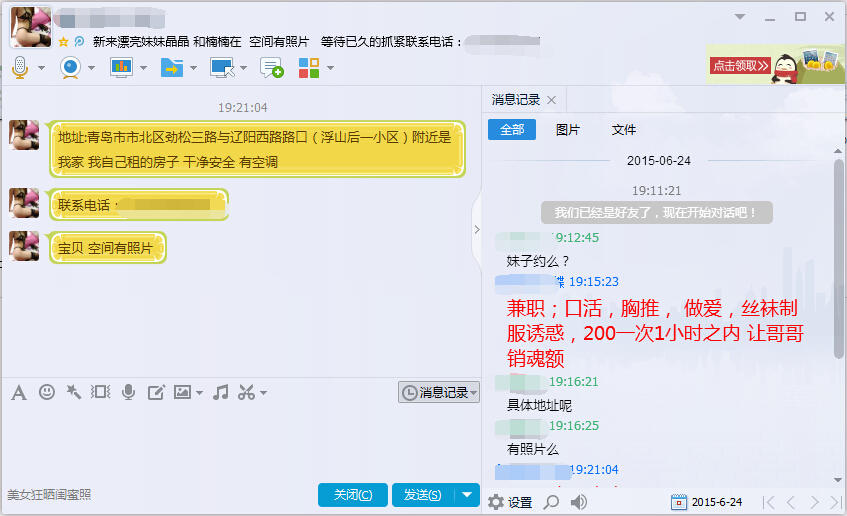Collapse the history side panel arrow
Screen dimensions: 847x516
click(477, 230)
